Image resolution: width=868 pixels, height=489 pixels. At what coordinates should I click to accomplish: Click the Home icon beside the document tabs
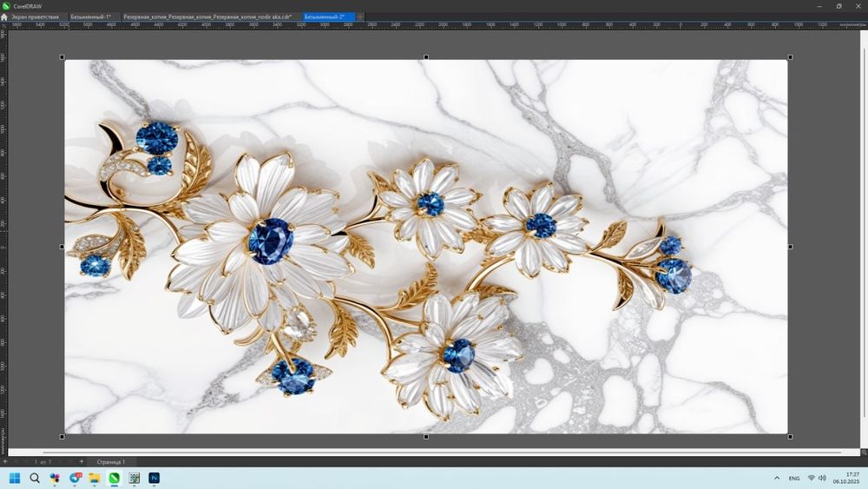[4, 17]
